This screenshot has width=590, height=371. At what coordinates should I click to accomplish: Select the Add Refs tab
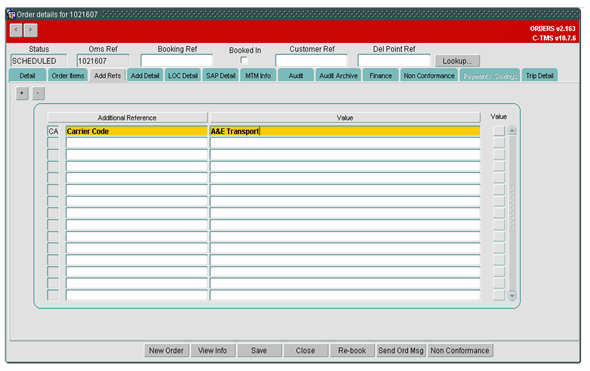click(x=107, y=76)
